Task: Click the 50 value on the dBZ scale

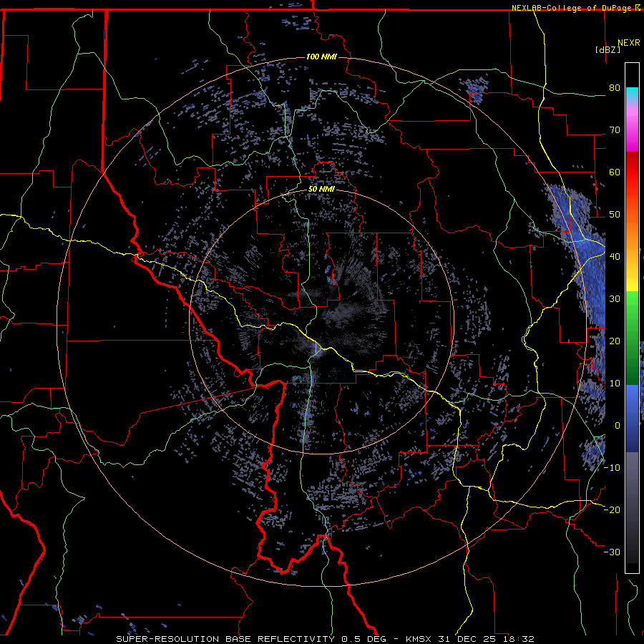Action: tap(615, 215)
